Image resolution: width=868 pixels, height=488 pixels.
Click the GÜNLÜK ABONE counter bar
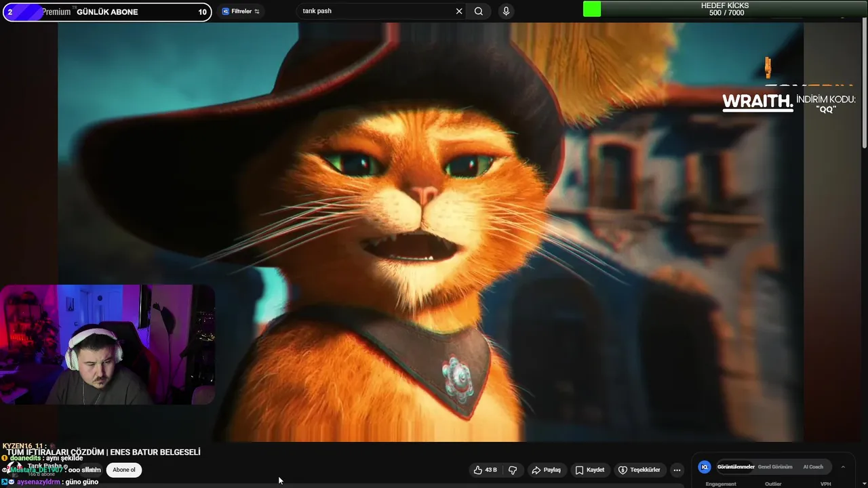(107, 12)
